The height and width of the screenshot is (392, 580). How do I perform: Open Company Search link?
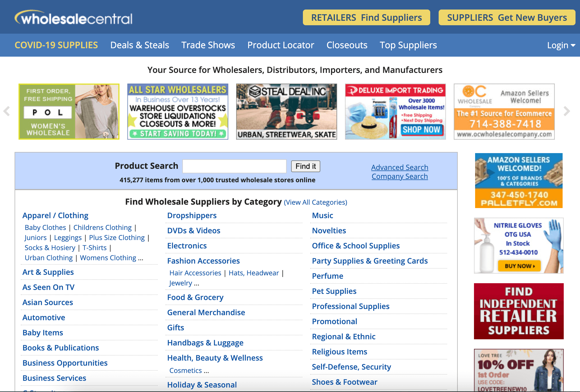(400, 176)
